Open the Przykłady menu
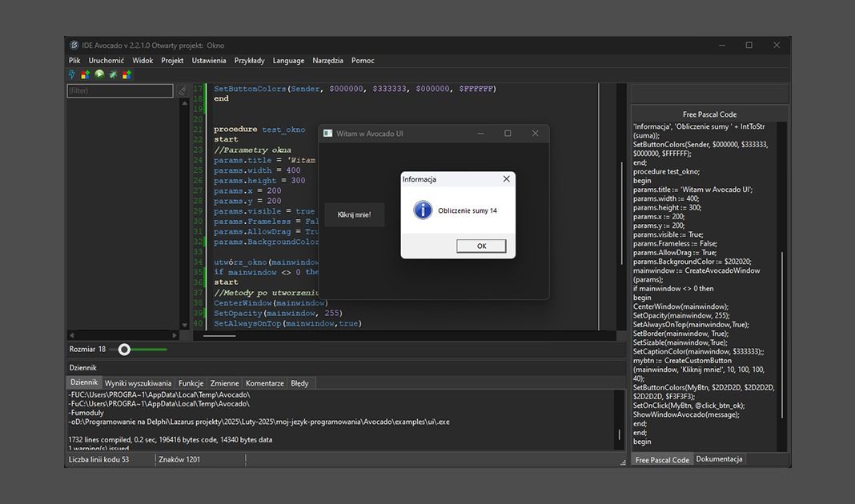The width and height of the screenshot is (855, 504). [249, 61]
